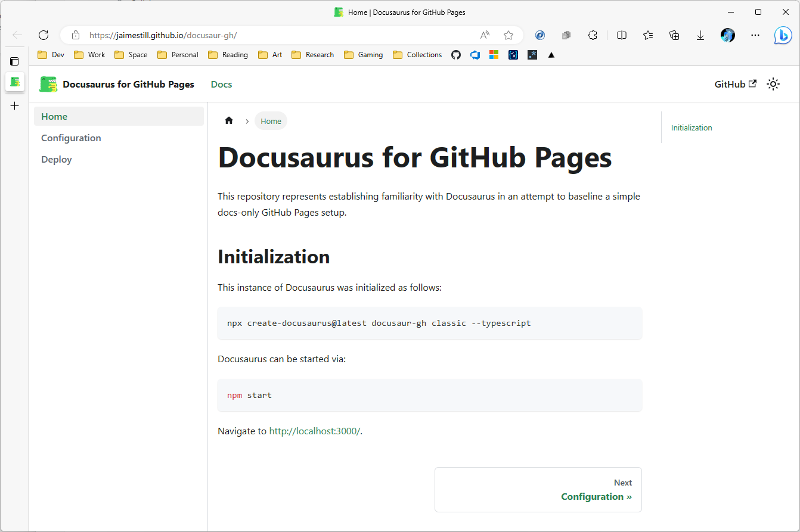The image size is (800, 532).
Task: Open the dark blue X bookmark icon
Action: 513,55
